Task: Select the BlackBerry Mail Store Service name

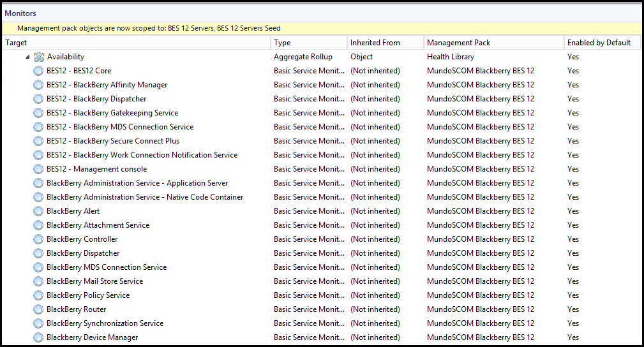Action: [x=95, y=281]
